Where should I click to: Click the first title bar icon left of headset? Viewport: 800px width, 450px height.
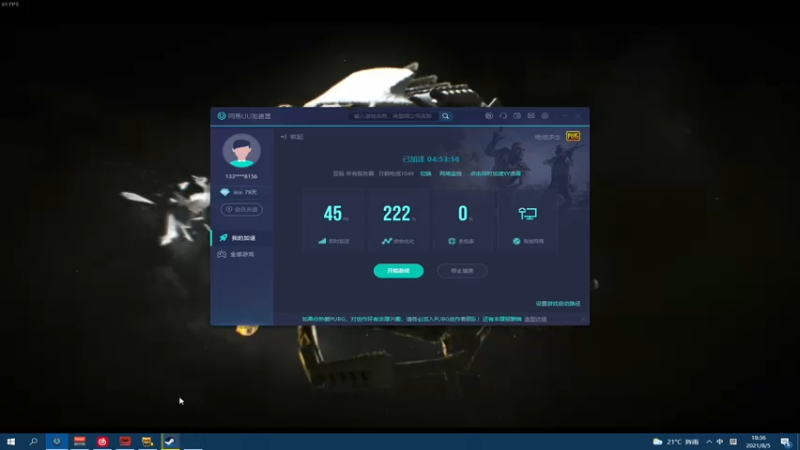point(489,116)
